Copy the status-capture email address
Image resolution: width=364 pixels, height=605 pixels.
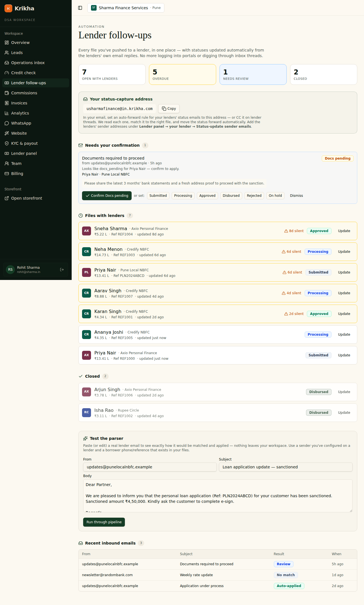click(169, 109)
